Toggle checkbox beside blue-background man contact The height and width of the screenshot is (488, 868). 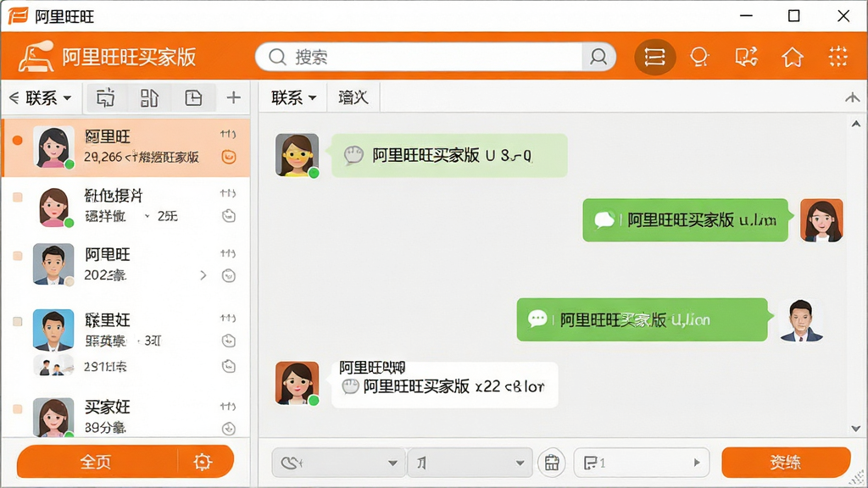(x=18, y=321)
